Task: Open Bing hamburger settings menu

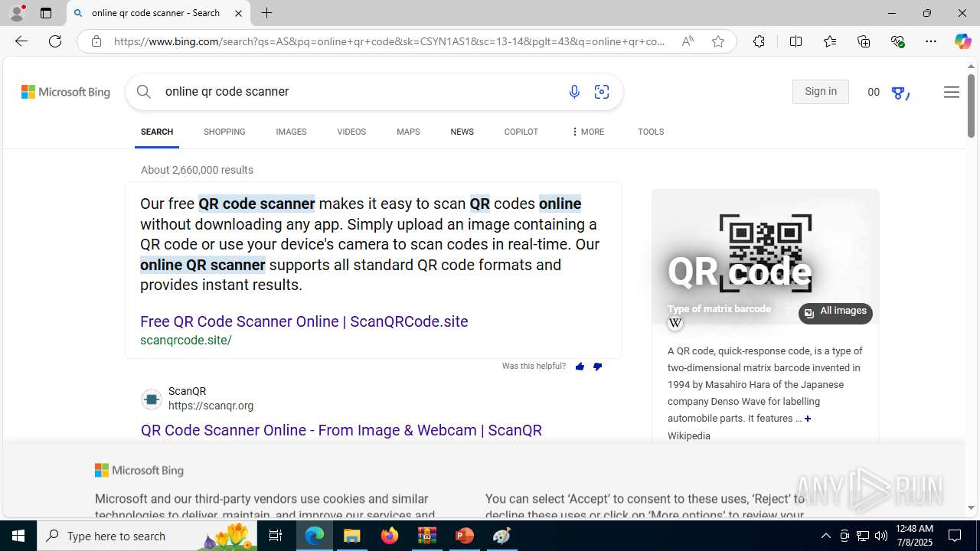Action: [x=951, y=92]
